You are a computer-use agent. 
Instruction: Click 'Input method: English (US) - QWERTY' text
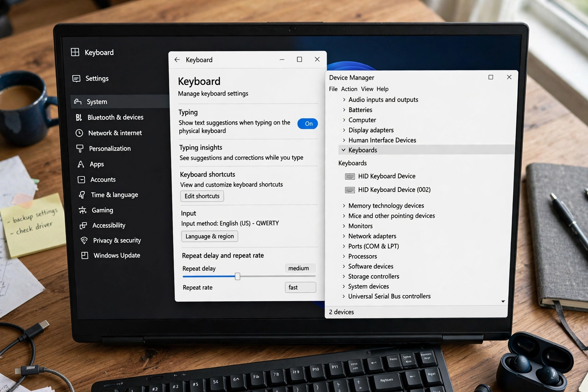pos(230,223)
